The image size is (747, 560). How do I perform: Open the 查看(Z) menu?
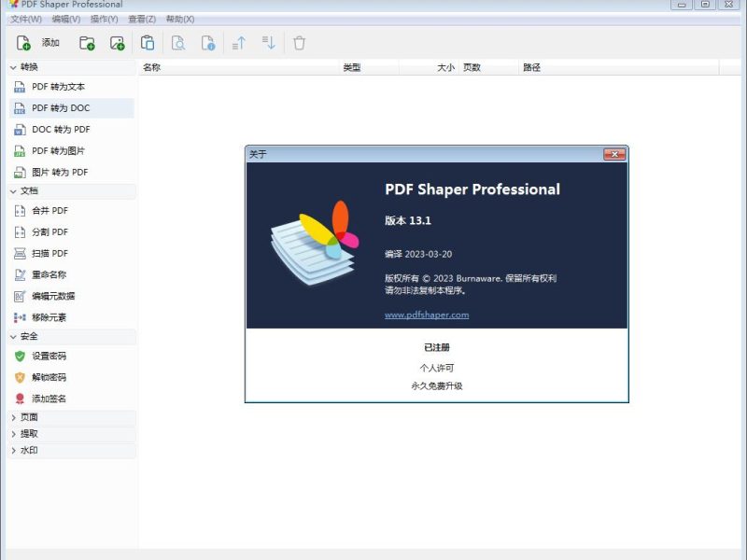point(142,19)
